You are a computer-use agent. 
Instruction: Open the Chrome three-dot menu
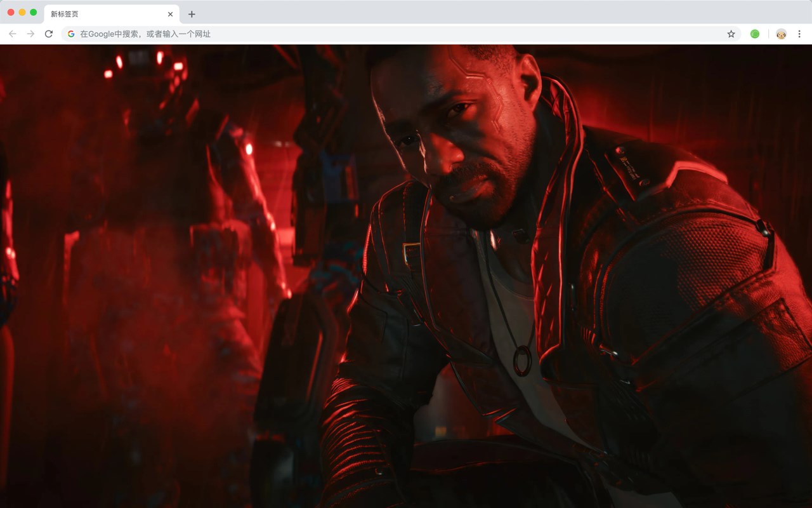point(799,34)
